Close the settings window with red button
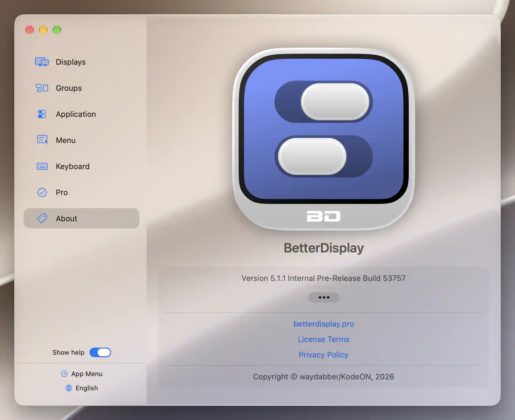 click(30, 30)
